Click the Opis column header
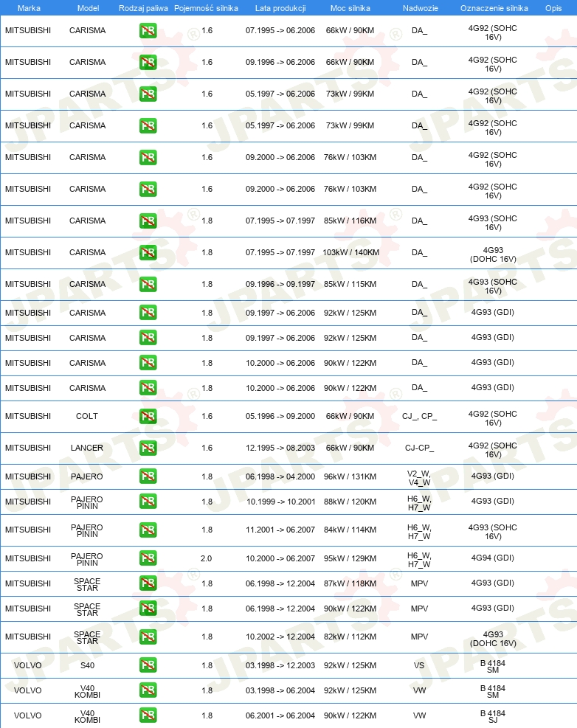Screen dimensions: 577x728 click(553, 8)
